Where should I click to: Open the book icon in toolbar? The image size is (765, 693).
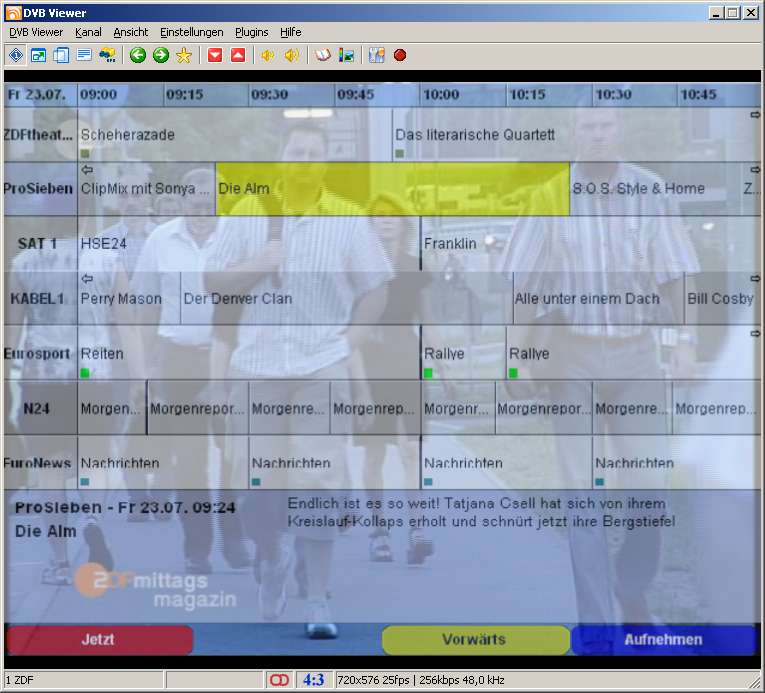[322, 55]
